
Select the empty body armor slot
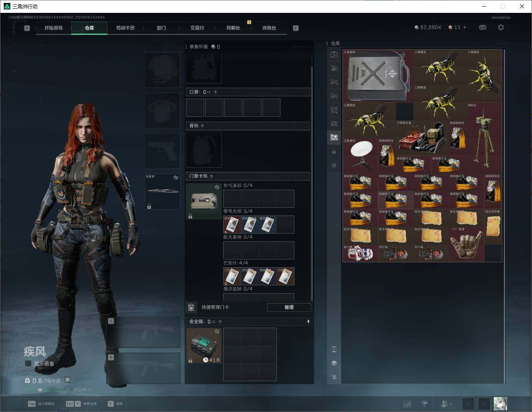[163, 110]
